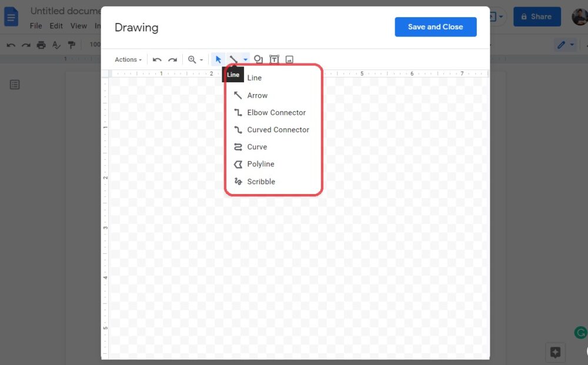Insert an Image into the drawing
This screenshot has width=588, height=365.
289,59
